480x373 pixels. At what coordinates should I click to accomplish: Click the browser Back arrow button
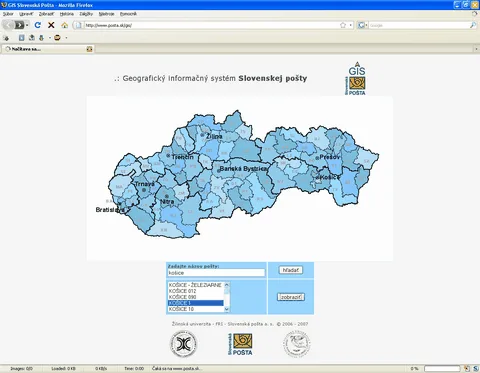[8, 25]
